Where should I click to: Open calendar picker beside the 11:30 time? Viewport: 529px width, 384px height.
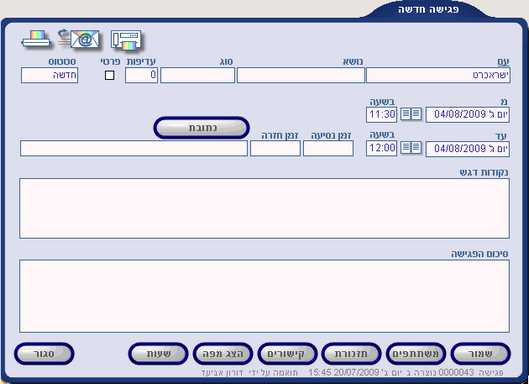click(411, 114)
